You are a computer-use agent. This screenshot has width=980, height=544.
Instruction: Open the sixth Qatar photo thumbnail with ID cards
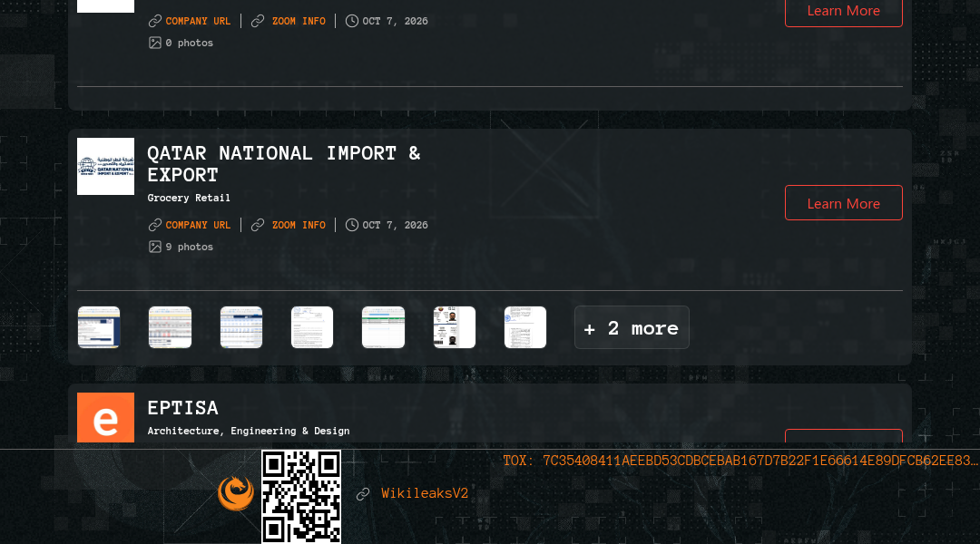pyautogui.click(x=455, y=326)
